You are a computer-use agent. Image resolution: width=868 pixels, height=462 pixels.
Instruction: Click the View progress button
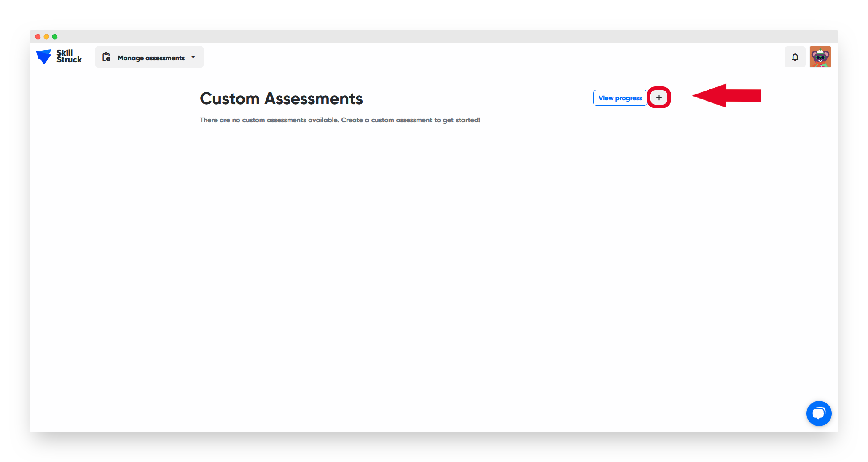pos(620,97)
